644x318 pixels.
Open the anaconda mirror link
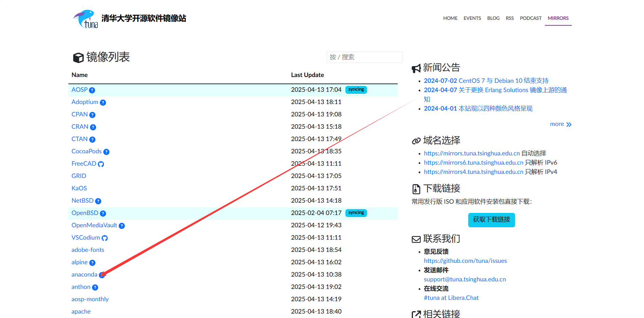(x=84, y=275)
